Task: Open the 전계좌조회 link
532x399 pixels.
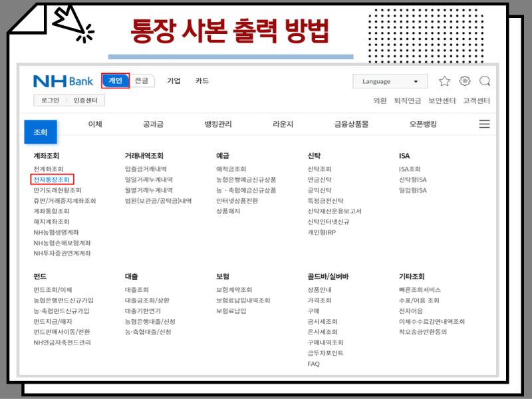Action: [x=47, y=168]
